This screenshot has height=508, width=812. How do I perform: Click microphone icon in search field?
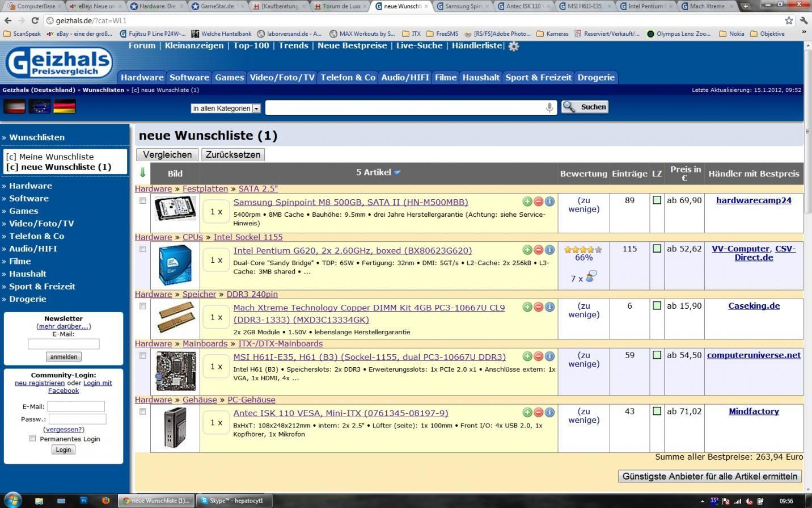(549, 107)
